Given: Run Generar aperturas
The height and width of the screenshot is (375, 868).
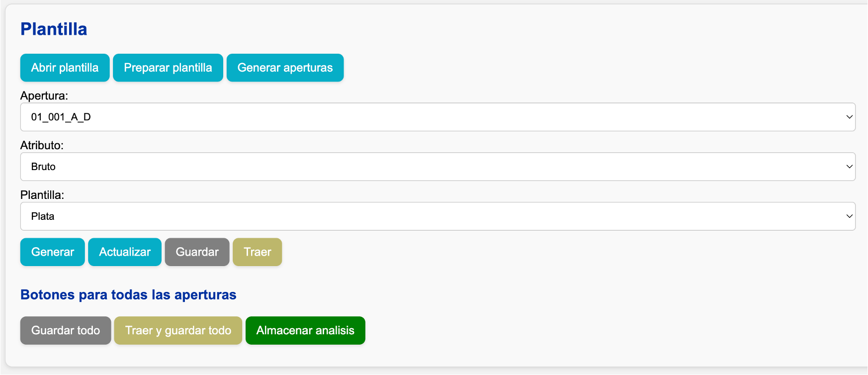Looking at the screenshot, I should point(285,68).
